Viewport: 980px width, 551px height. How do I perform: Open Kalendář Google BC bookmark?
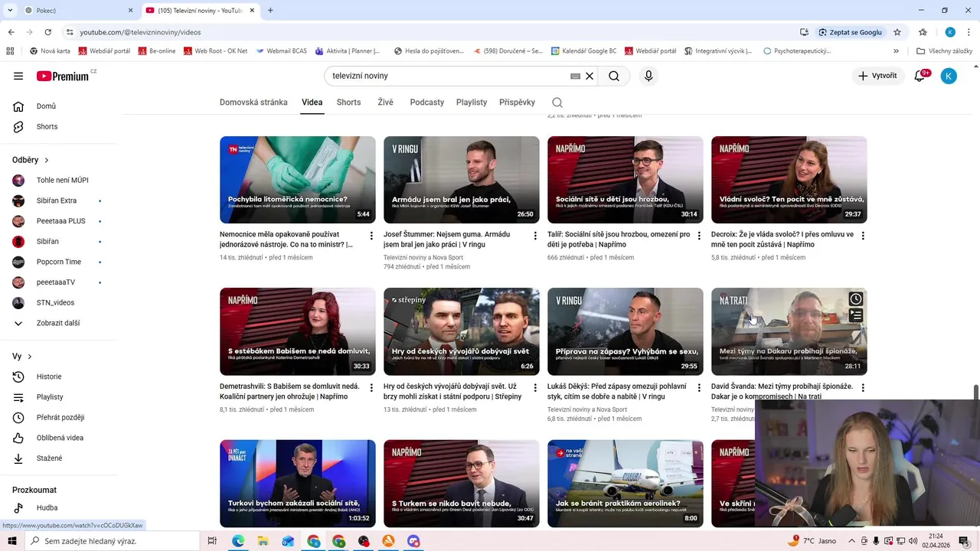click(x=583, y=51)
